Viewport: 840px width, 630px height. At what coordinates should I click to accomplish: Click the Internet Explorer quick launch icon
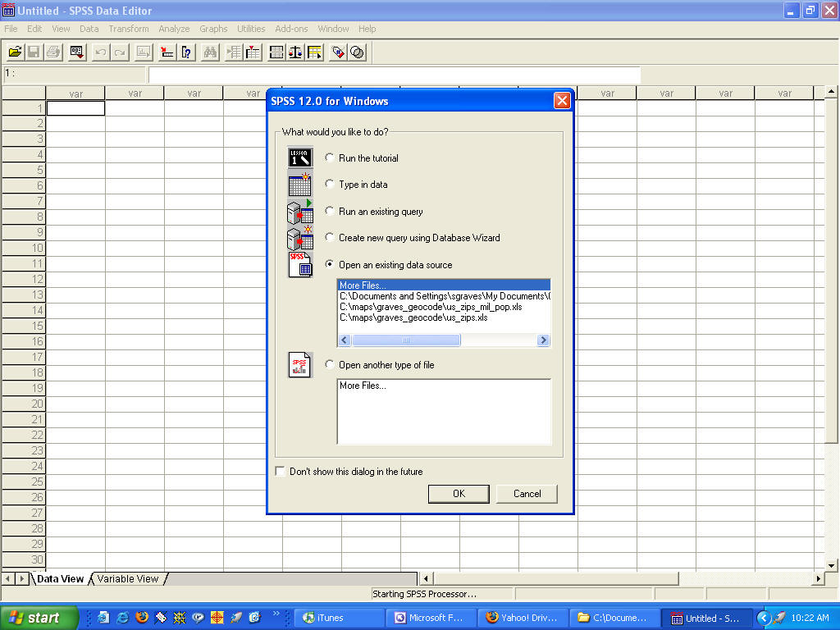[x=123, y=618]
